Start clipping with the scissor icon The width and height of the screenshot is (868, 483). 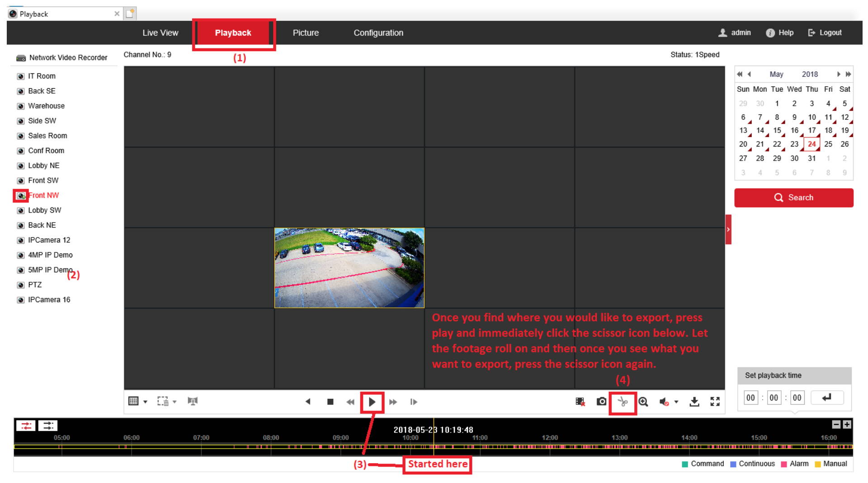[623, 402]
